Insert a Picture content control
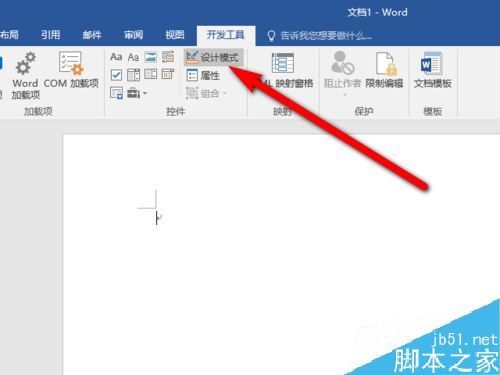Screen dimensions: 500x375 [151, 57]
